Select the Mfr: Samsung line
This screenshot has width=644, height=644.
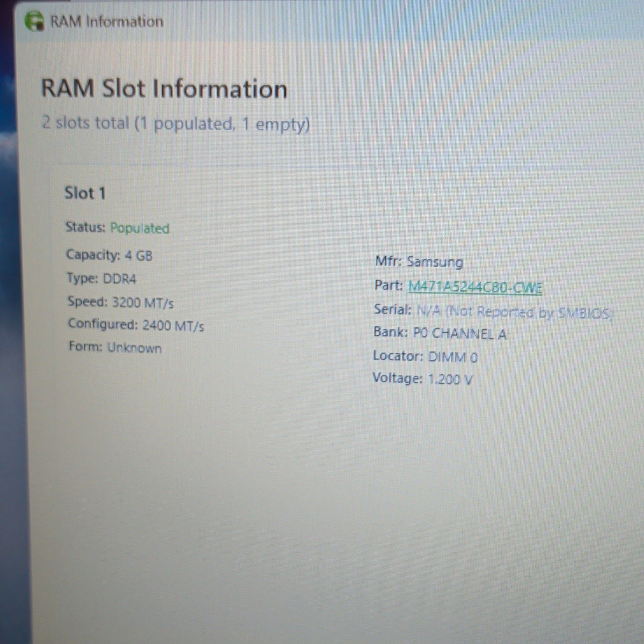[419, 262]
